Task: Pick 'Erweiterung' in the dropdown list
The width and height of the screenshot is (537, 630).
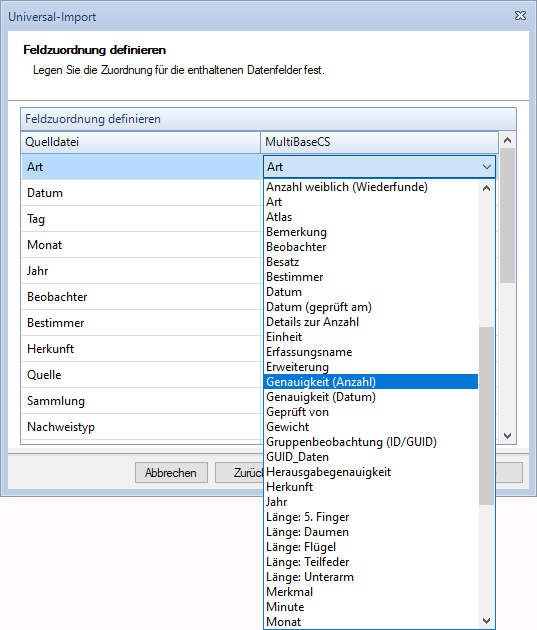Action: (371, 367)
